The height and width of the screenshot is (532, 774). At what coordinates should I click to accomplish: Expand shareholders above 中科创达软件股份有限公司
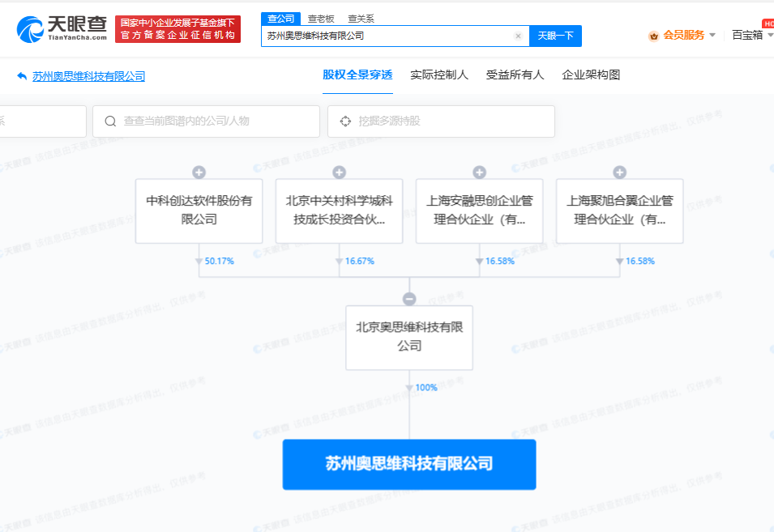(199, 172)
